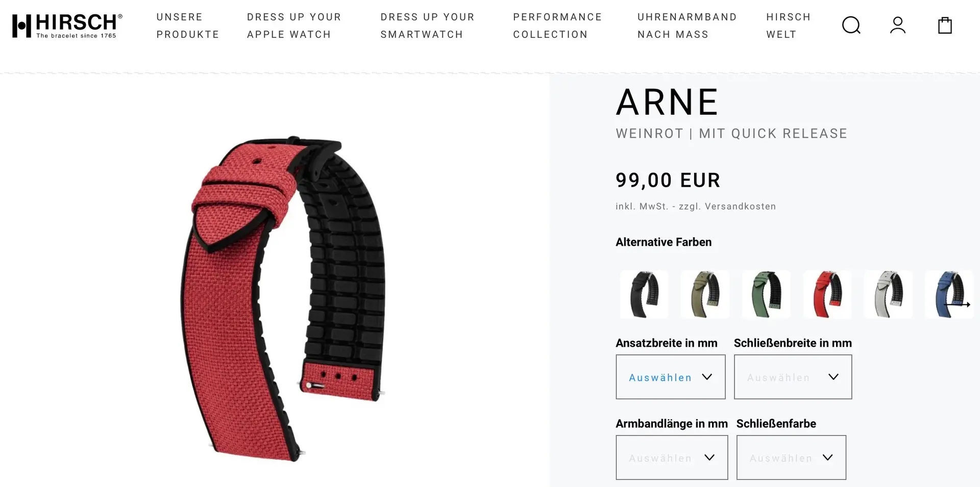
Task: Select the green strap color thumbnail
Action: [x=766, y=294]
